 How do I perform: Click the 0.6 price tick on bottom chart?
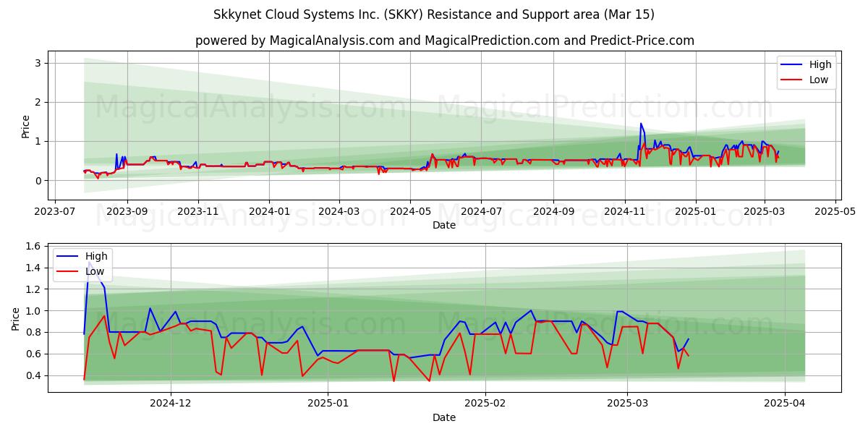(x=34, y=354)
